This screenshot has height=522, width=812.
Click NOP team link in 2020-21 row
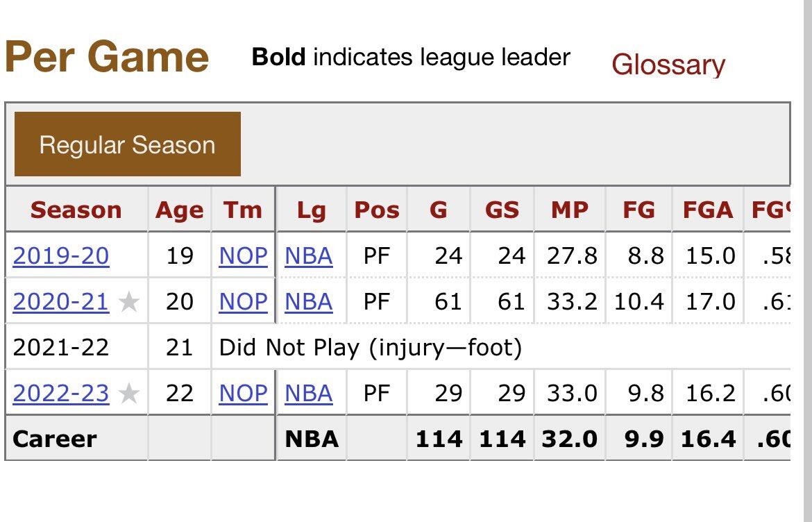tap(243, 302)
